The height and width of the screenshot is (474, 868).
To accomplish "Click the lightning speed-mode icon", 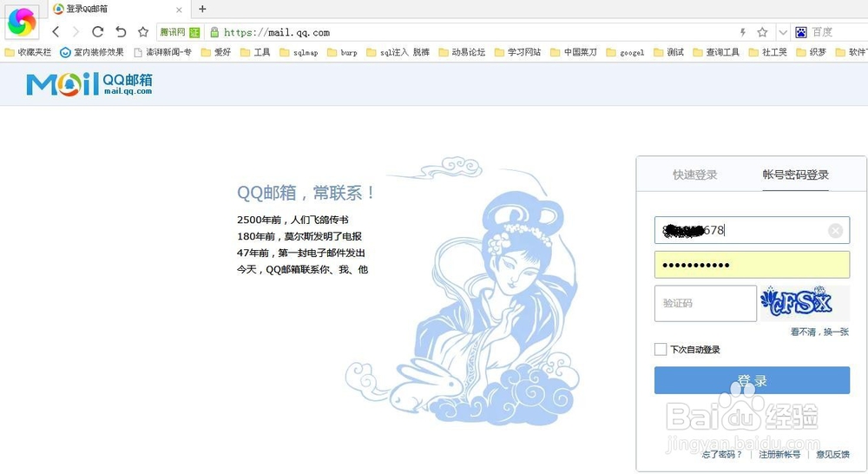I will pyautogui.click(x=743, y=32).
